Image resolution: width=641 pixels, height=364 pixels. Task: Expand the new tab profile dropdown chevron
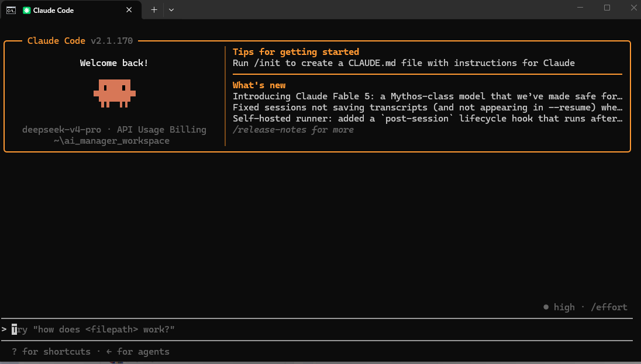click(x=171, y=10)
